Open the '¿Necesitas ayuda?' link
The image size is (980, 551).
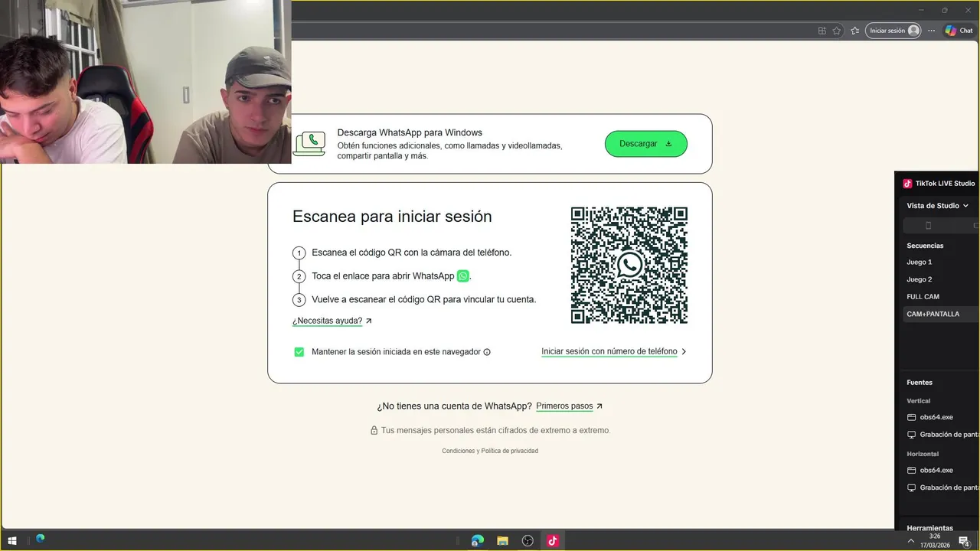pos(327,321)
